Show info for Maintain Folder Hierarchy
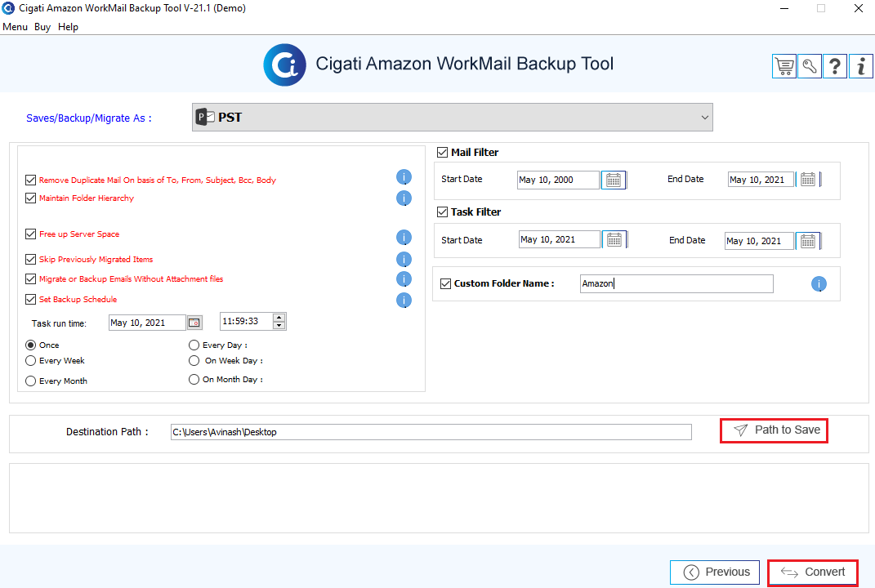 point(404,198)
